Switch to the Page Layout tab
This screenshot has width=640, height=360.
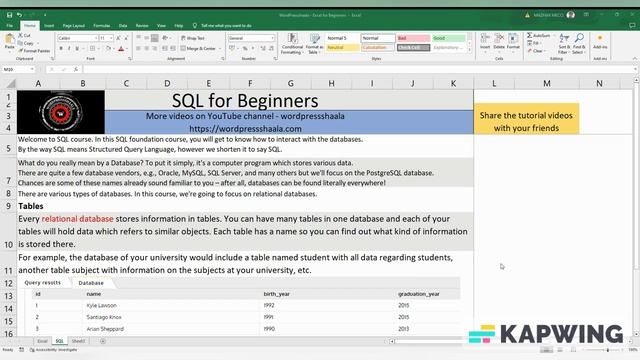pos(73,26)
